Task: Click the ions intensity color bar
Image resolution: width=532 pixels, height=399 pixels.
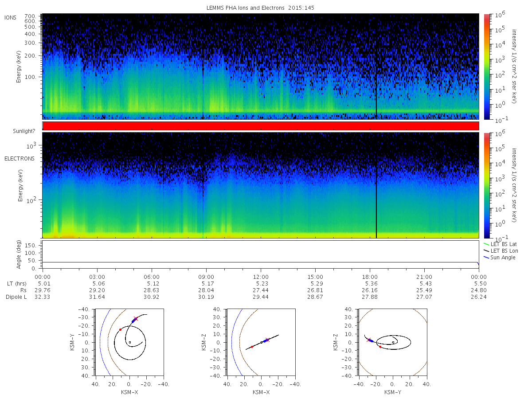Action: point(486,66)
